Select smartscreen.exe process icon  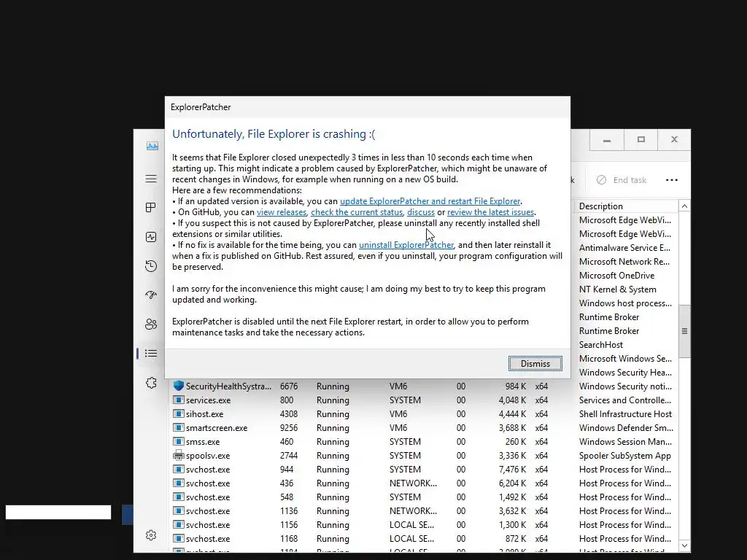pos(179,427)
